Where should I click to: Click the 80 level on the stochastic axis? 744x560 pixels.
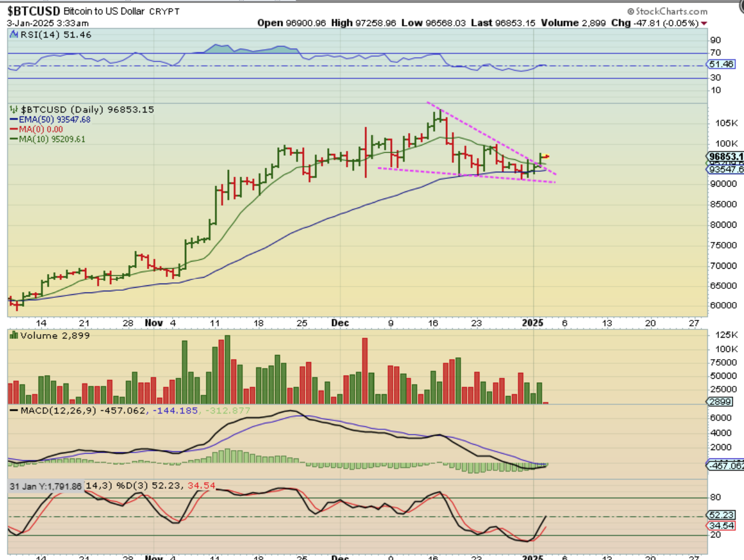coord(714,498)
